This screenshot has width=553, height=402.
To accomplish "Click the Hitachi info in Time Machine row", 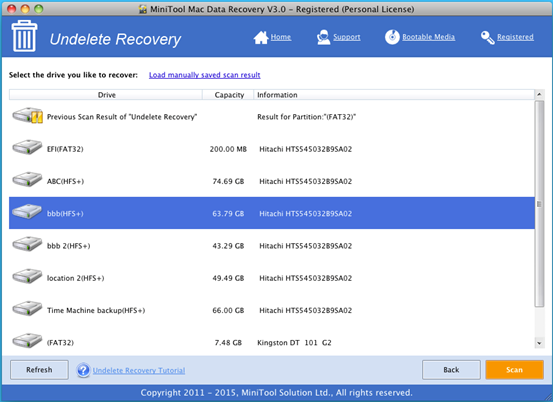I will 305,311.
